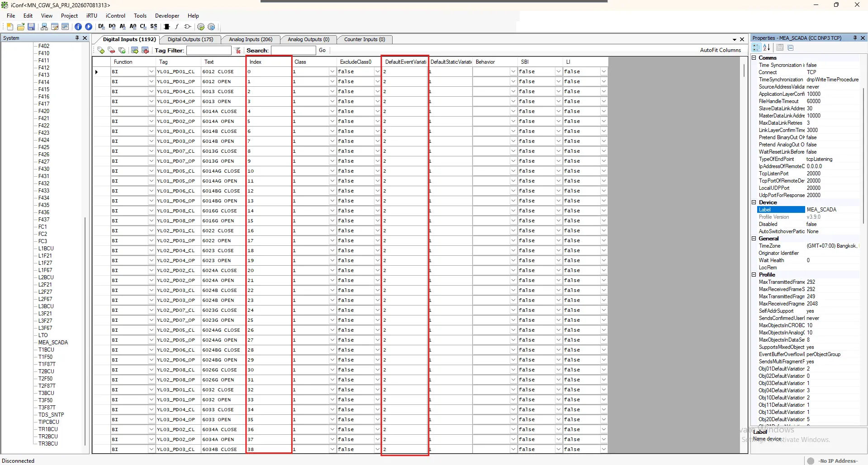The width and height of the screenshot is (868, 465).
Task: Switch to Digital Outputs (175) tab
Action: pos(190,39)
